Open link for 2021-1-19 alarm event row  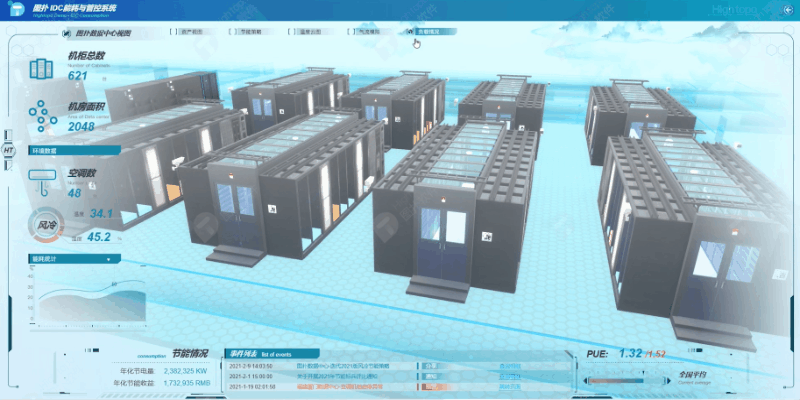(510, 387)
